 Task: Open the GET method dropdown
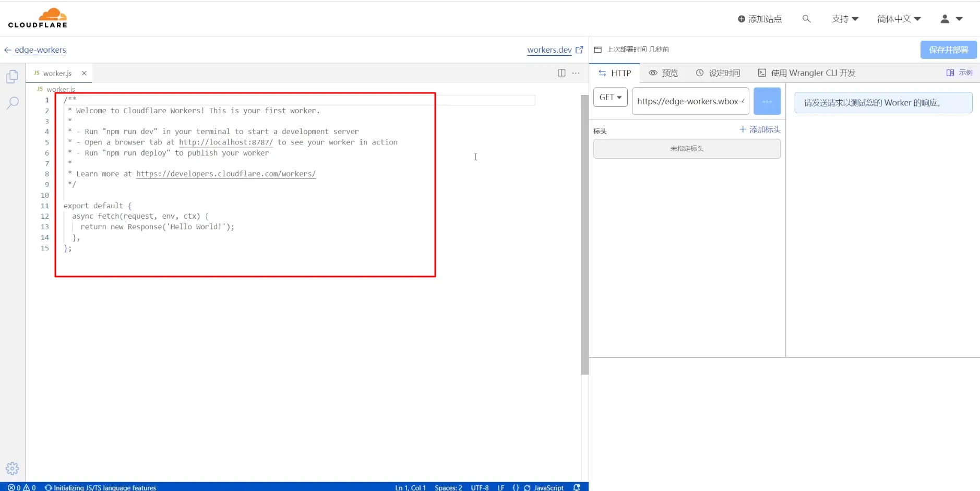click(610, 98)
